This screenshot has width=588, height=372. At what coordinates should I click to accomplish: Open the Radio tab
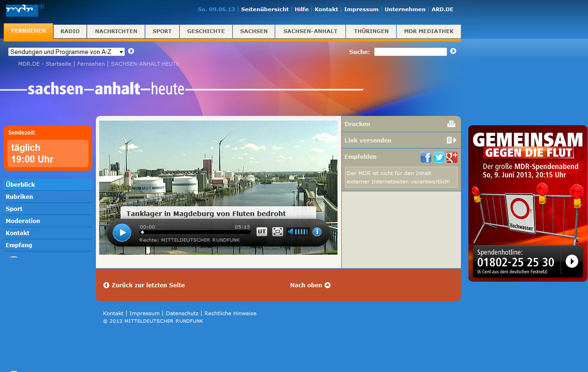pyautogui.click(x=70, y=31)
